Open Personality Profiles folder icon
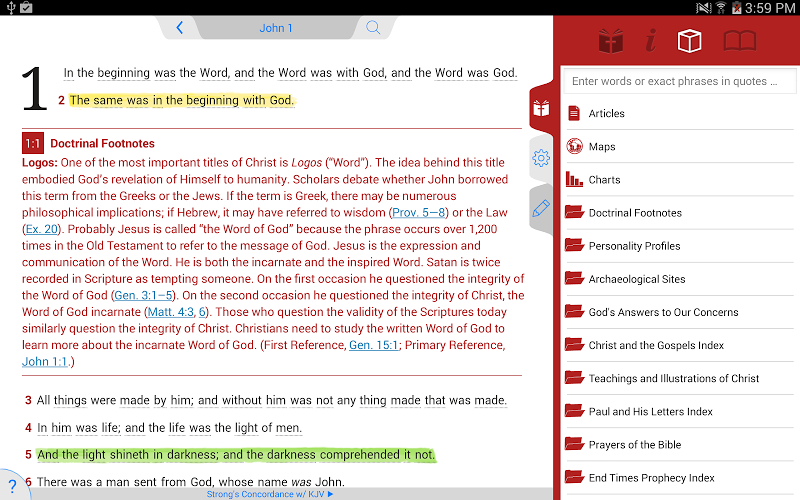This screenshot has height=500, width=800. [x=574, y=245]
